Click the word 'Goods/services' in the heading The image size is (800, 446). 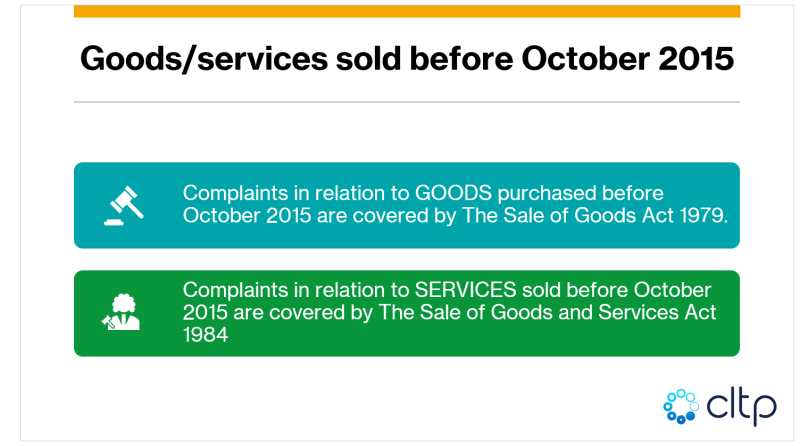(204, 59)
